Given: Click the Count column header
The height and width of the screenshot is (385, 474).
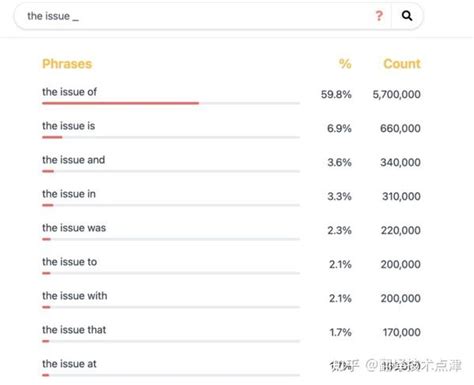Looking at the screenshot, I should click(402, 64).
